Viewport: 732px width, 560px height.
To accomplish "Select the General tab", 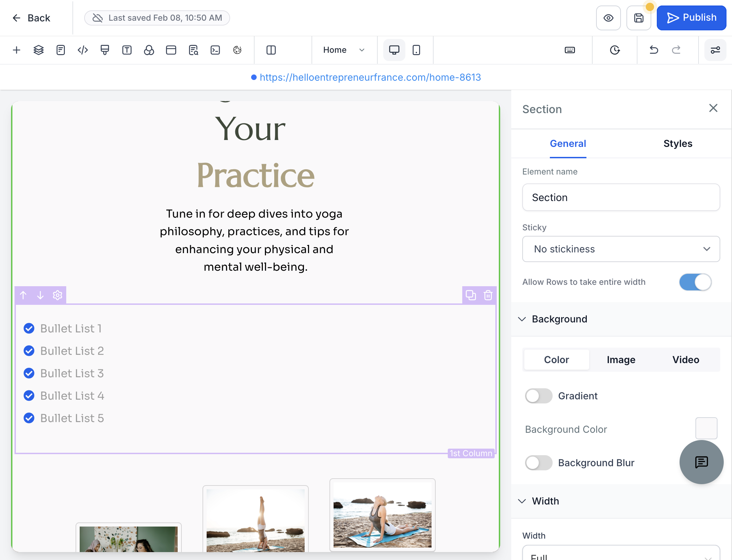I will click(568, 143).
